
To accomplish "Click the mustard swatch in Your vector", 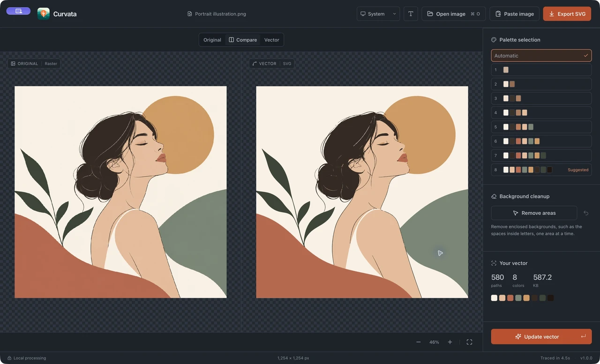I will coord(526,298).
